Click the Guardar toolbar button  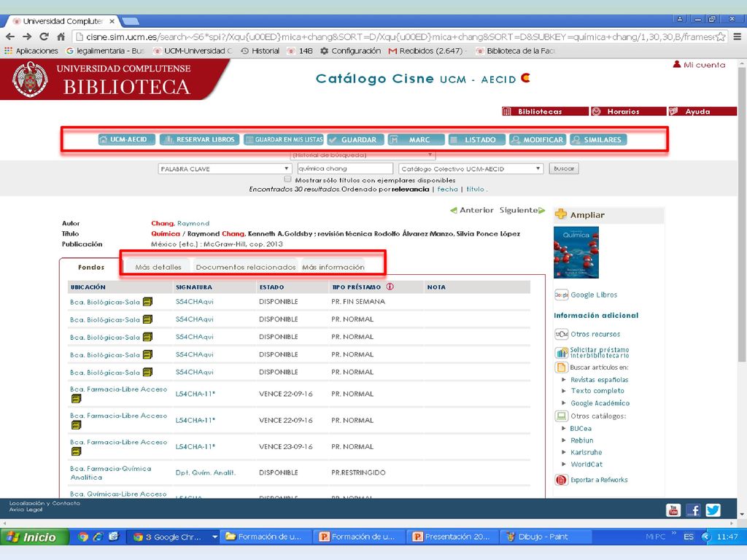pos(355,139)
